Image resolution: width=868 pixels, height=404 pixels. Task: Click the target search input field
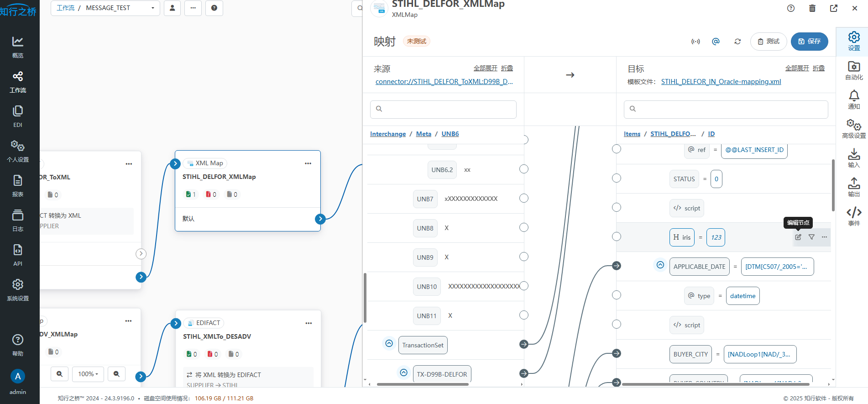coord(726,109)
